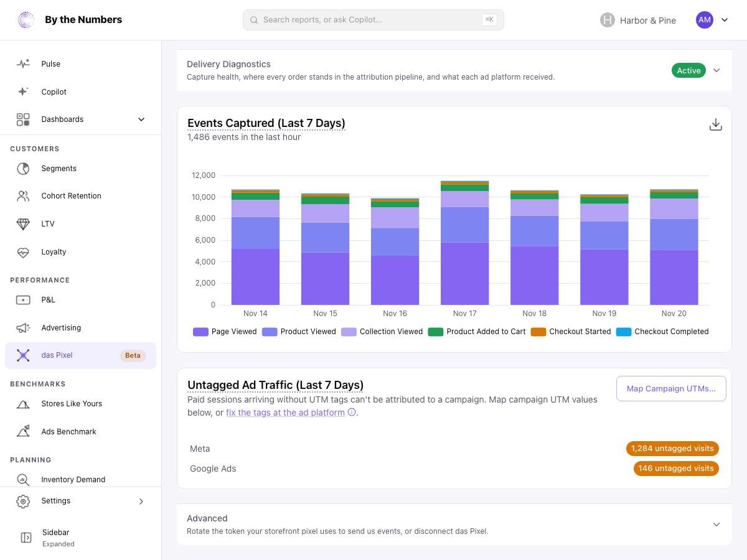The image size is (747, 560).
Task: Open the Advertising menu item
Action: point(81,328)
